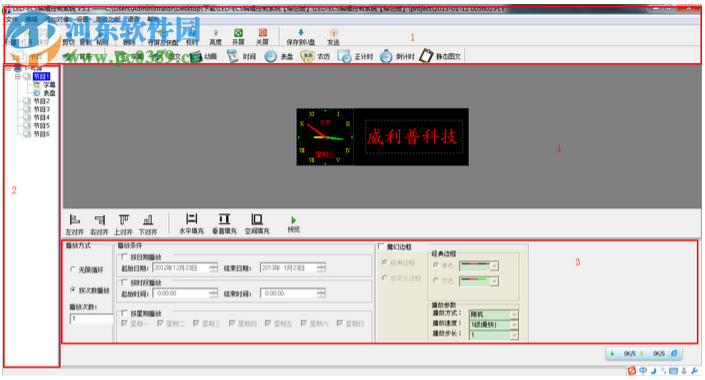The height and width of the screenshot is (380, 705).
Task: Enable 按日期播放 play by date checkbox
Action: click(124, 256)
